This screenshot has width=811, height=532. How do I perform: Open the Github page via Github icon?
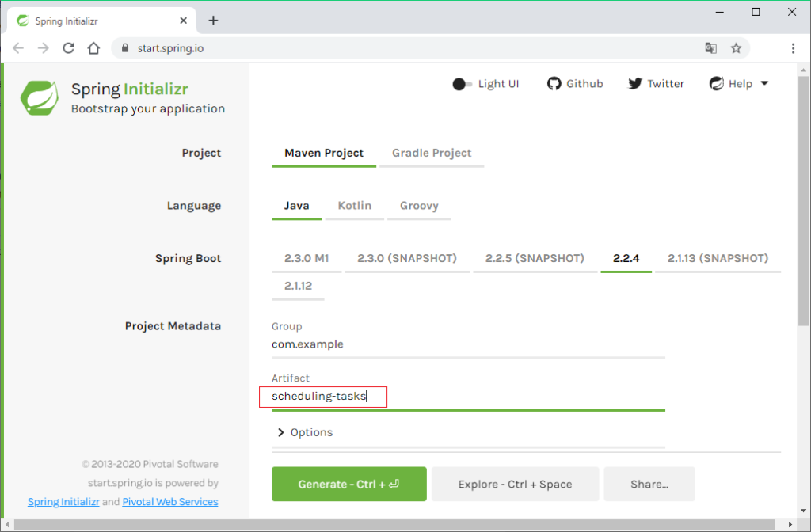tap(554, 83)
